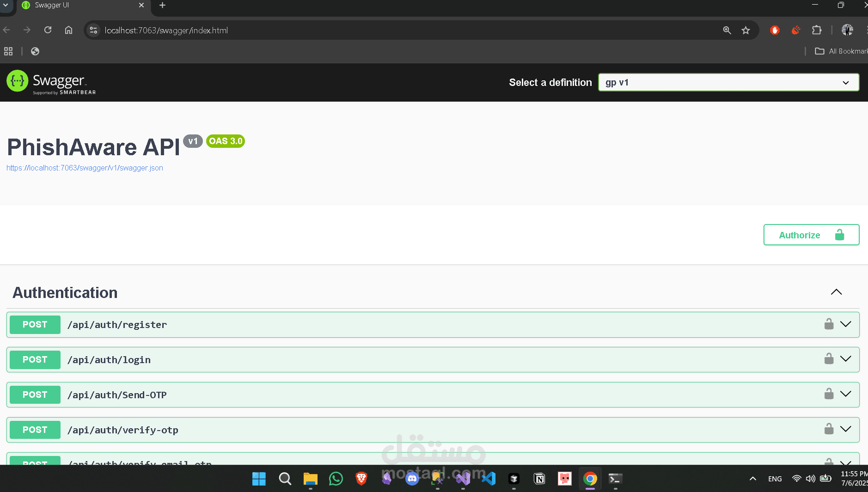The height and width of the screenshot is (492, 868).
Task: Click the /api/auth/register path text
Action: tap(117, 325)
